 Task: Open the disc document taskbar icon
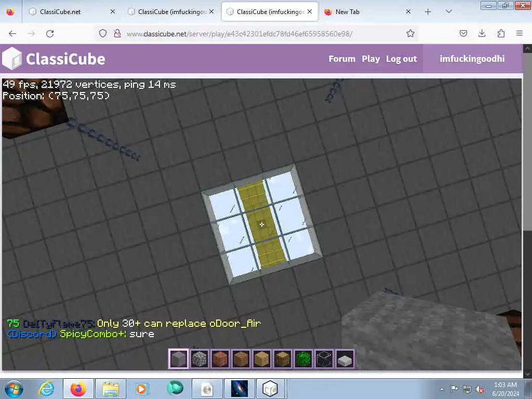click(207, 389)
